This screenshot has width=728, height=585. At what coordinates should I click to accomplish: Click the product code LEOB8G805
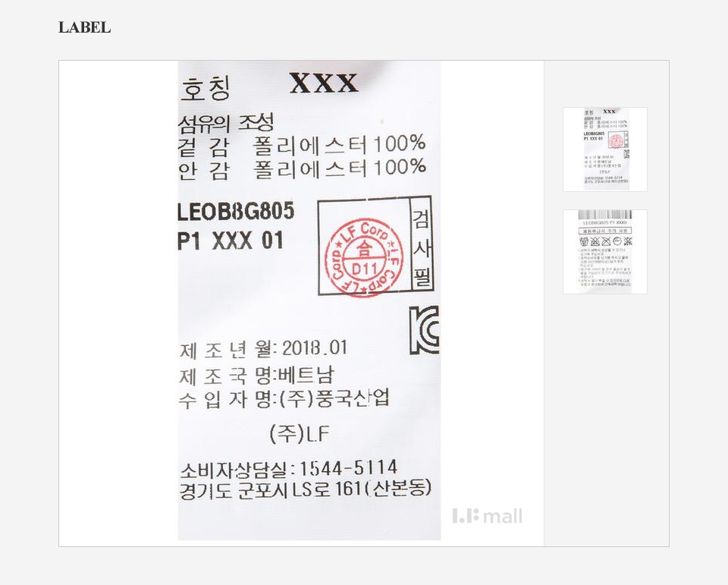pyautogui.click(x=237, y=212)
